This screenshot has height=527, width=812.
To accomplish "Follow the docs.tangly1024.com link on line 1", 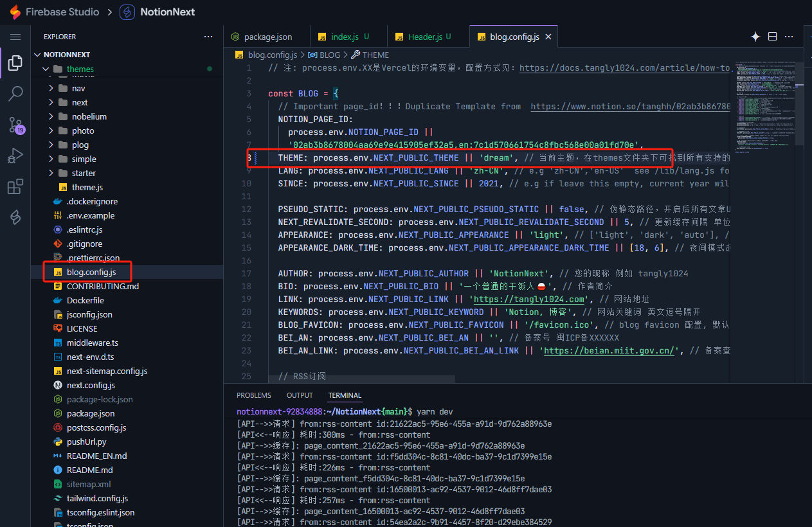I will coord(625,67).
